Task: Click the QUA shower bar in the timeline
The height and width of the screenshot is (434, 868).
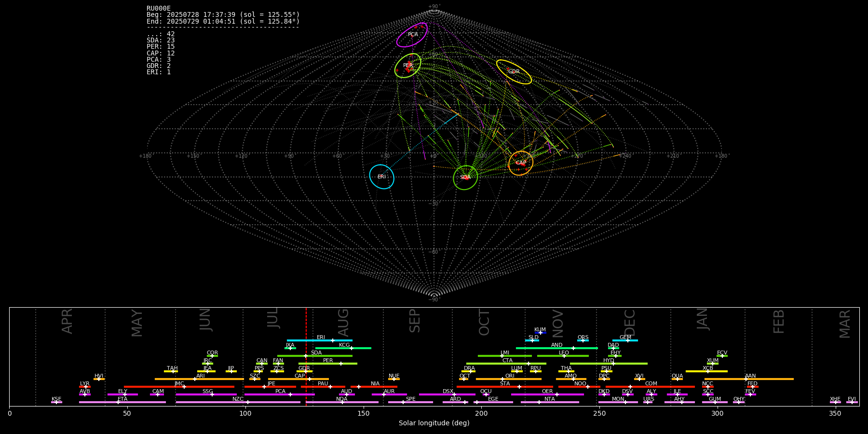Action: click(x=677, y=379)
